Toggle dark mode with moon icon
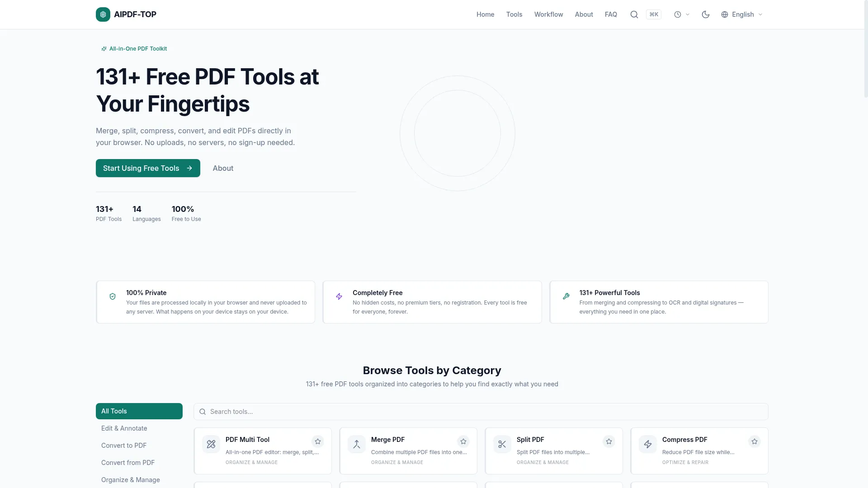 click(706, 14)
